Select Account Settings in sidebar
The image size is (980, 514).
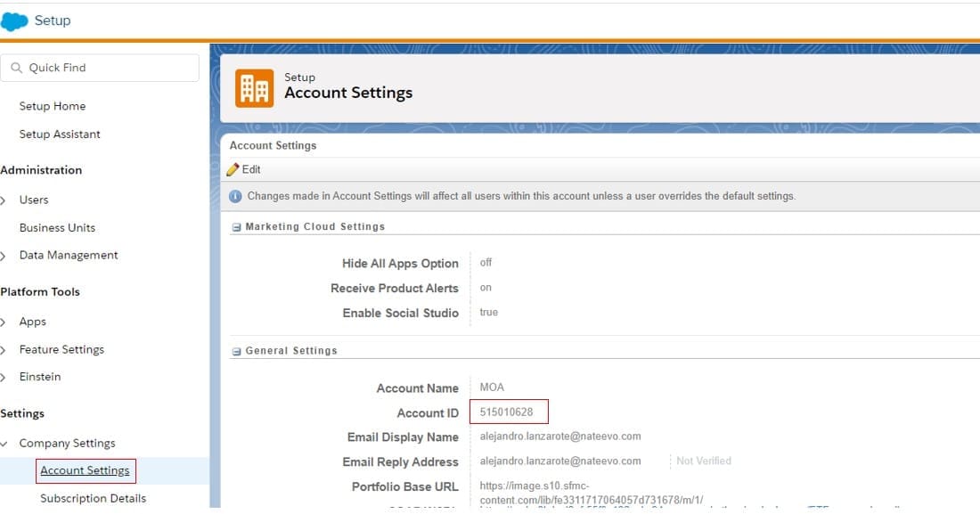point(85,470)
